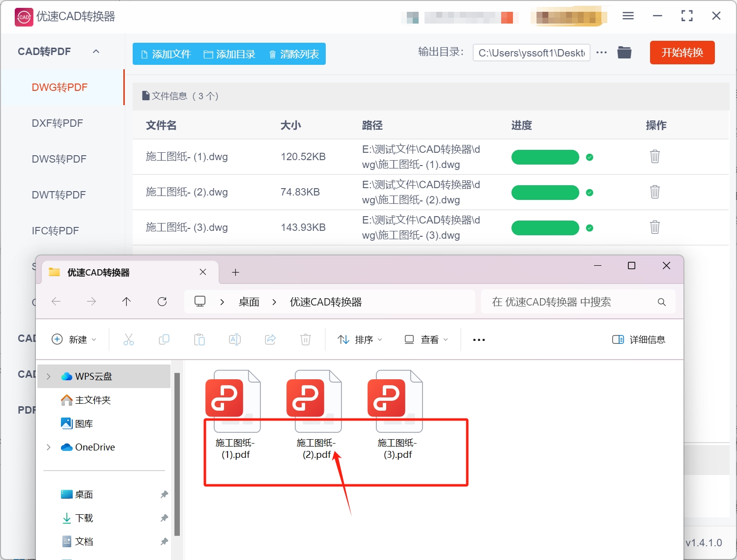
Task: Open the hamburger menu in CAD converter title bar
Action: 628,16
